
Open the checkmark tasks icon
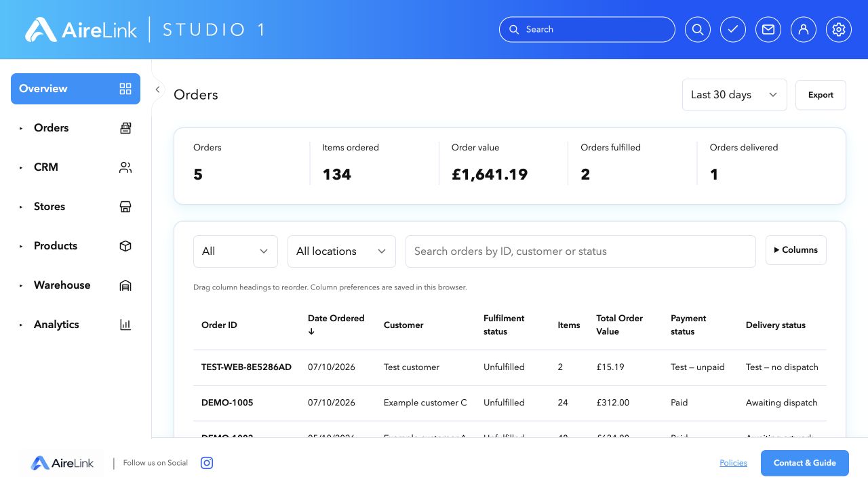(733, 30)
